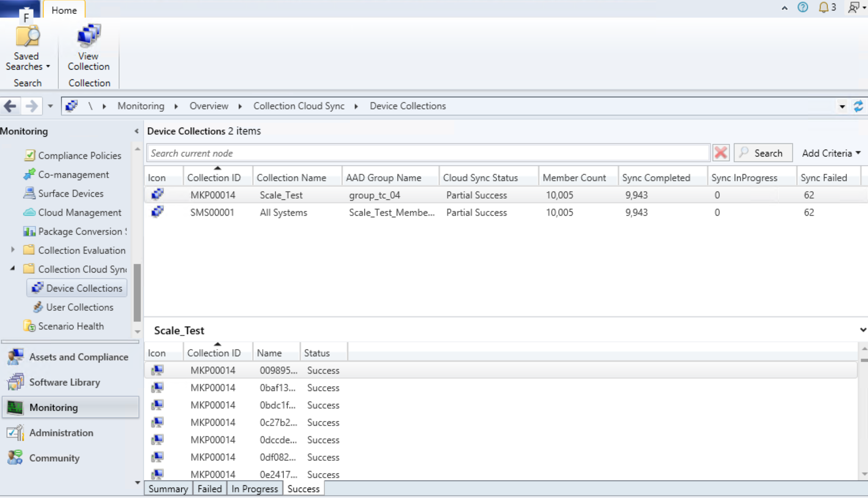This screenshot has height=498, width=868.
Task: Open the Saved Searches icon
Action: click(x=27, y=36)
